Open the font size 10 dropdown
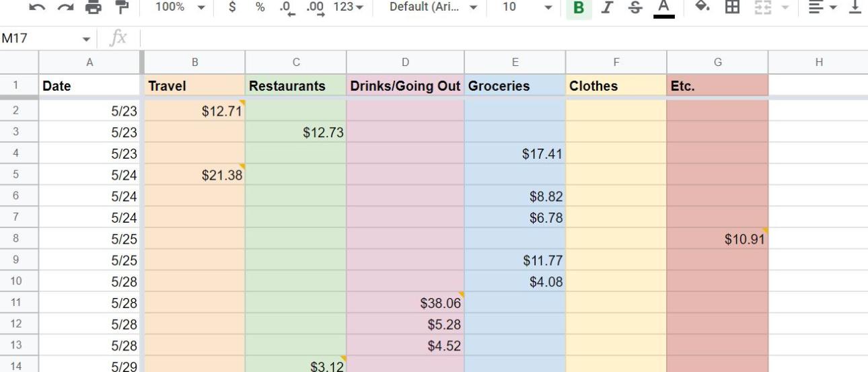Viewport: 868px width, 372px height. click(x=527, y=7)
